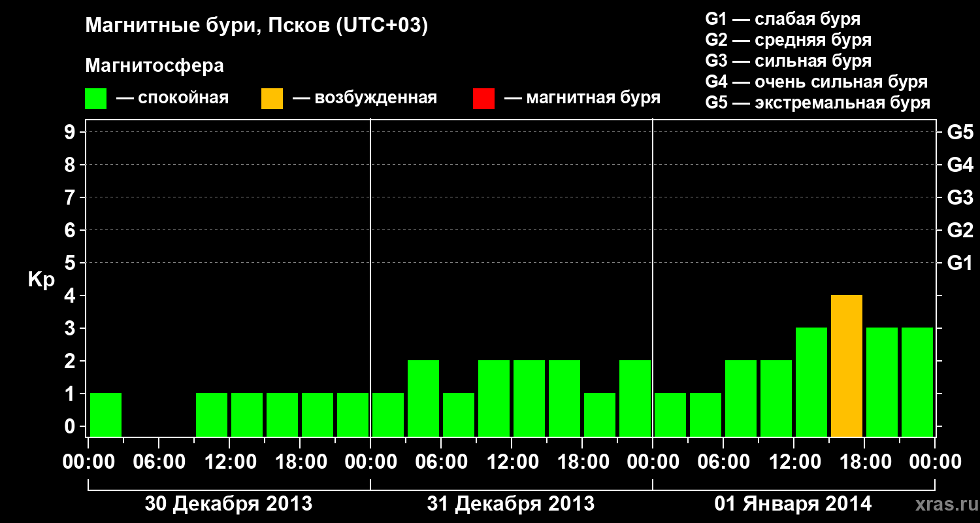Click the '— магнитная буря' legend text
Image resolution: width=980 pixels, height=523 pixels.
pyautogui.click(x=582, y=99)
